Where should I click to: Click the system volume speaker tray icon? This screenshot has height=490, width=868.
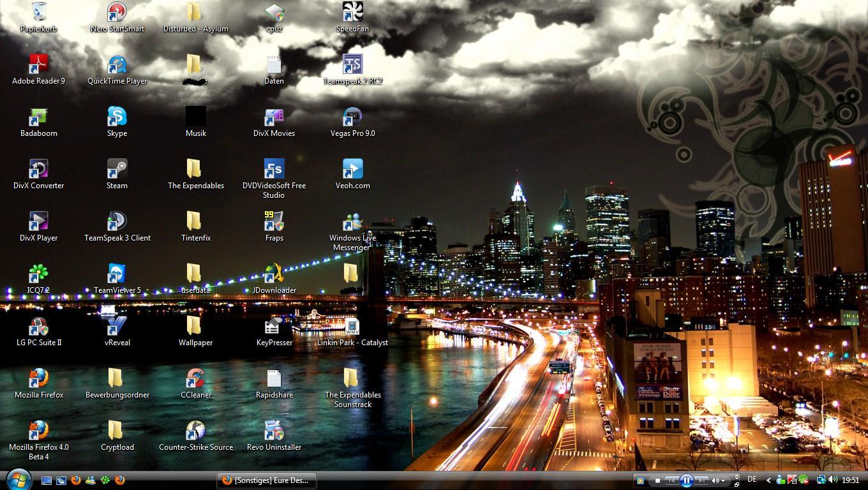[833, 480]
